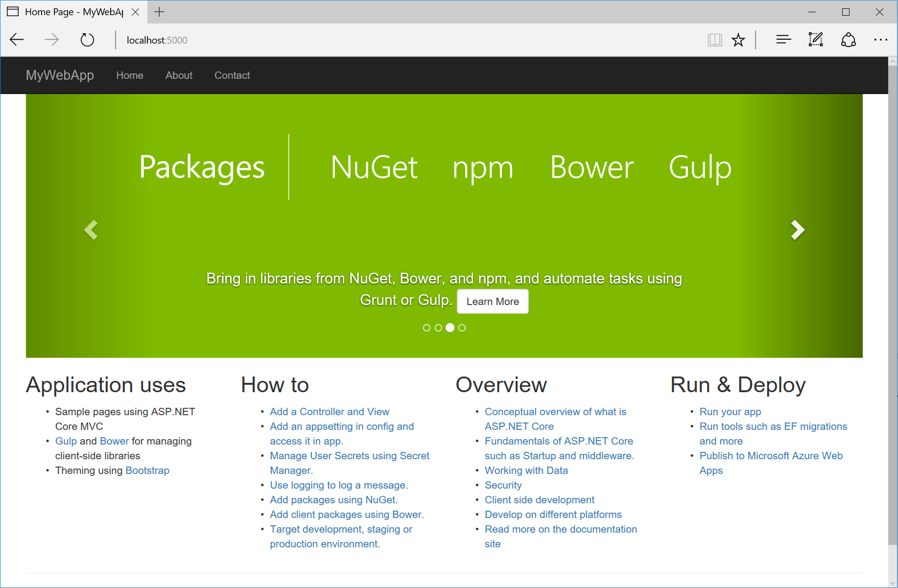
Task: Go to previous carousel slide chevron
Action: [x=91, y=230]
